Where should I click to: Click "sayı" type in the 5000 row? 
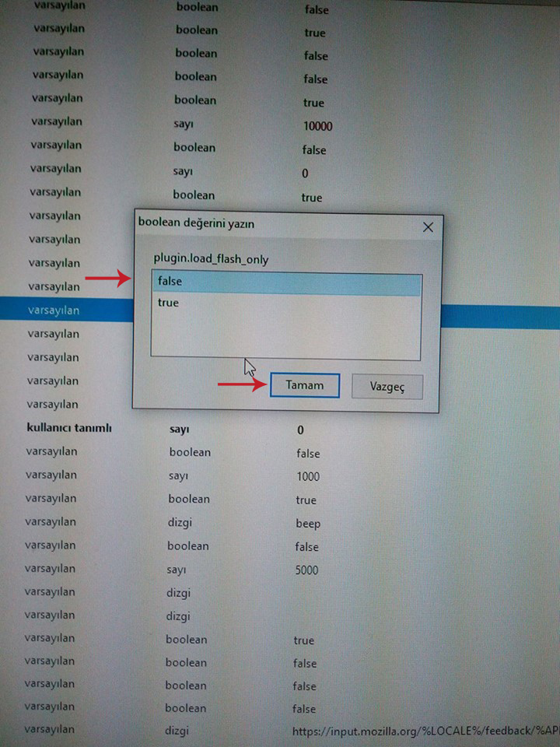click(x=177, y=570)
